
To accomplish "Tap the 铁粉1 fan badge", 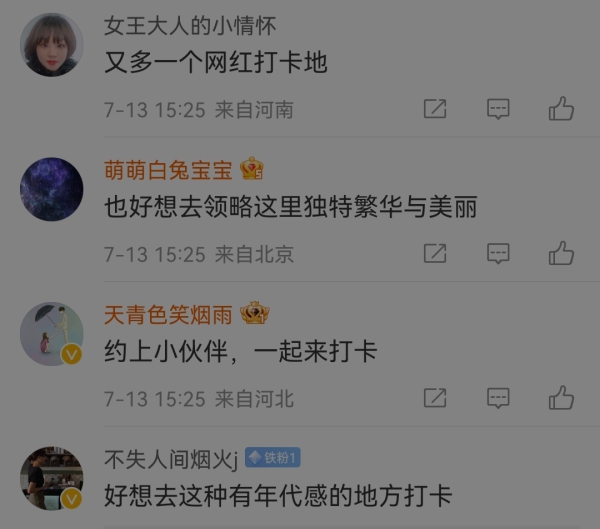I will click(272, 457).
